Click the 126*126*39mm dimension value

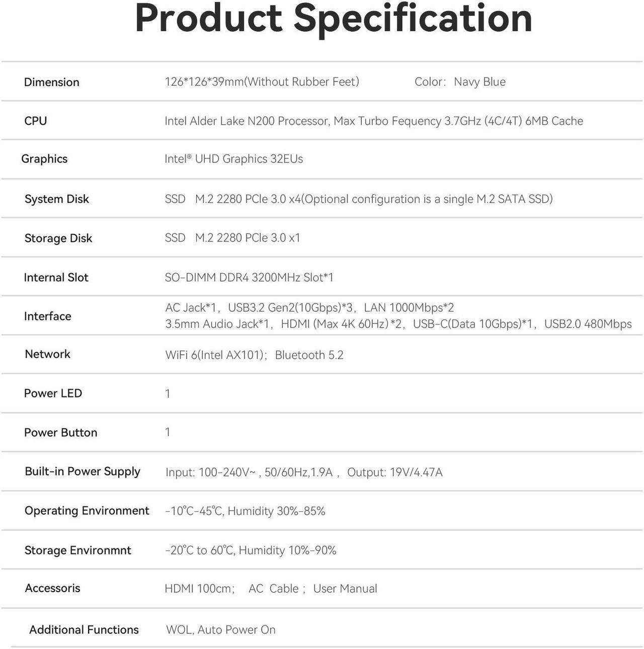(x=262, y=82)
